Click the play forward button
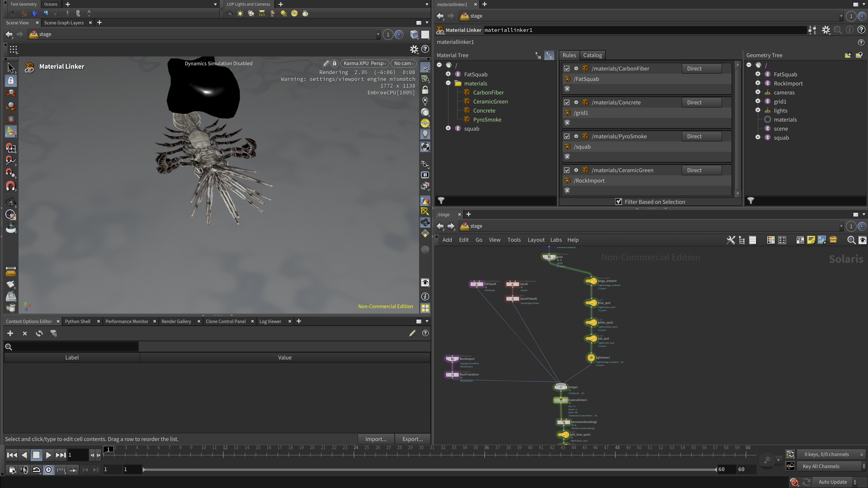The width and height of the screenshot is (868, 488). point(48,455)
